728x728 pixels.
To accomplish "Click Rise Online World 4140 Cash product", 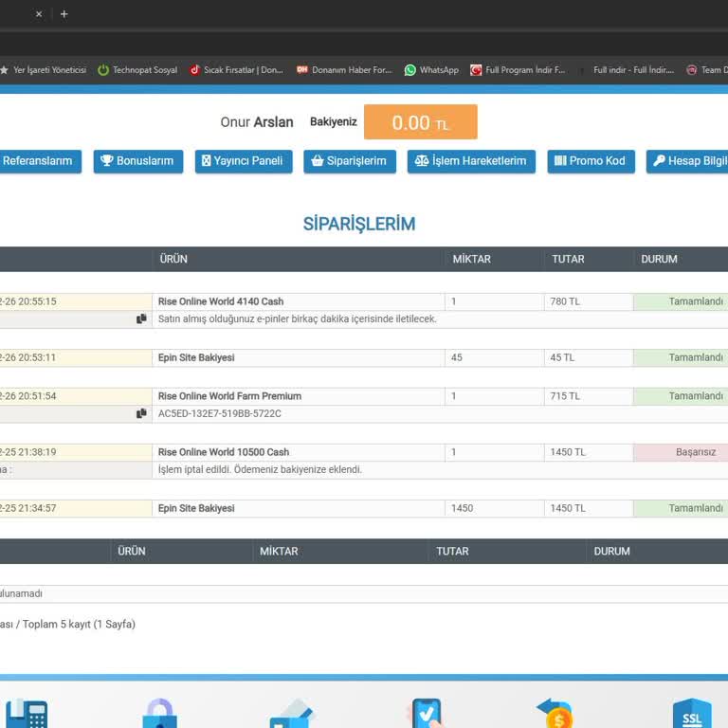I will pyautogui.click(x=221, y=301).
